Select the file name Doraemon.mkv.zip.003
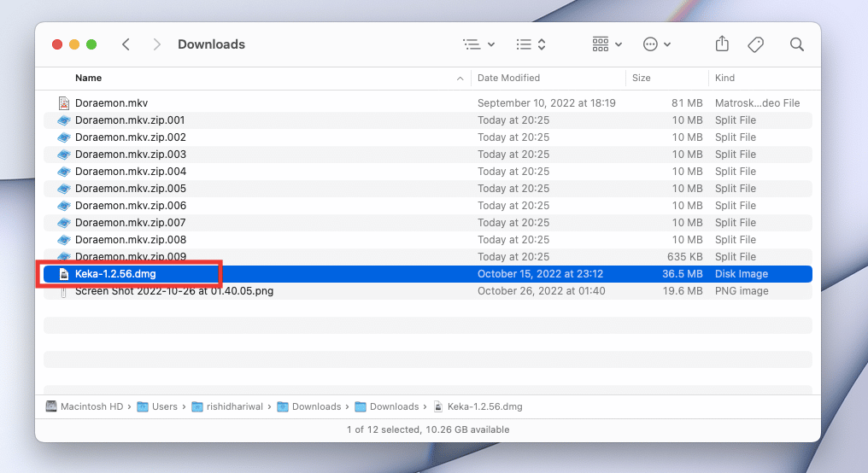 point(131,155)
